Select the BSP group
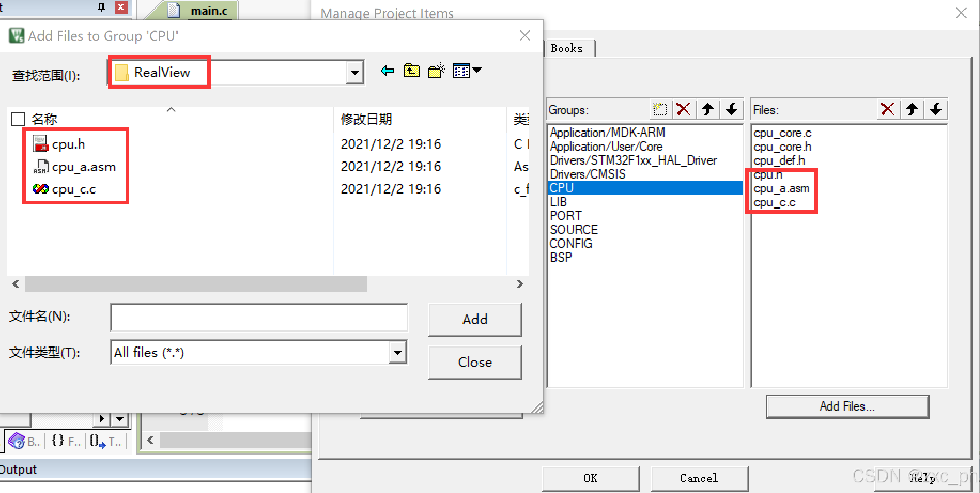The width and height of the screenshot is (980, 493). [561, 257]
